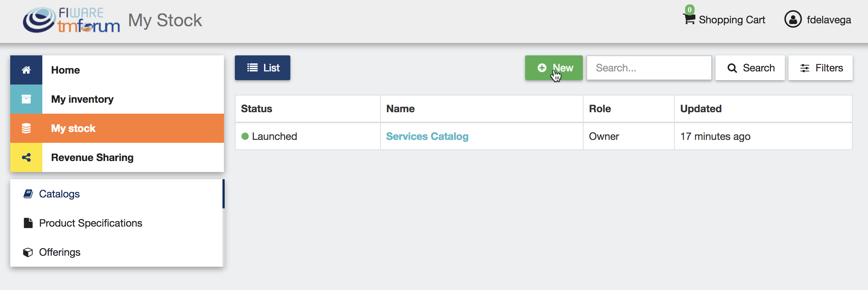This screenshot has width=868, height=290.
Task: Focus the Search text field
Action: click(x=649, y=68)
